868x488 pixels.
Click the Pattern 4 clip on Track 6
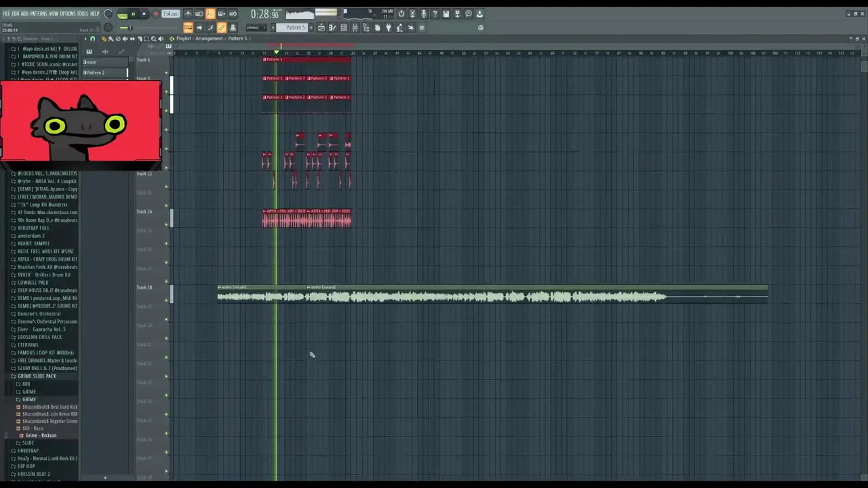click(307, 60)
